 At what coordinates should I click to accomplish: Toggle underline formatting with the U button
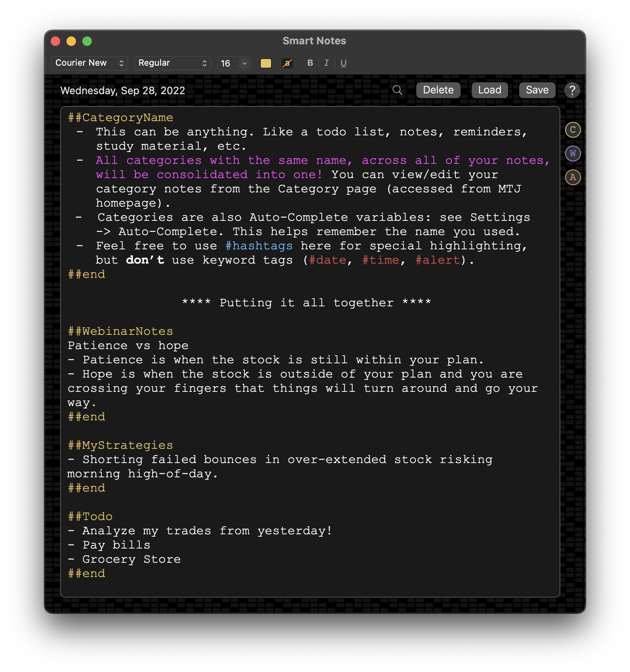coord(343,63)
